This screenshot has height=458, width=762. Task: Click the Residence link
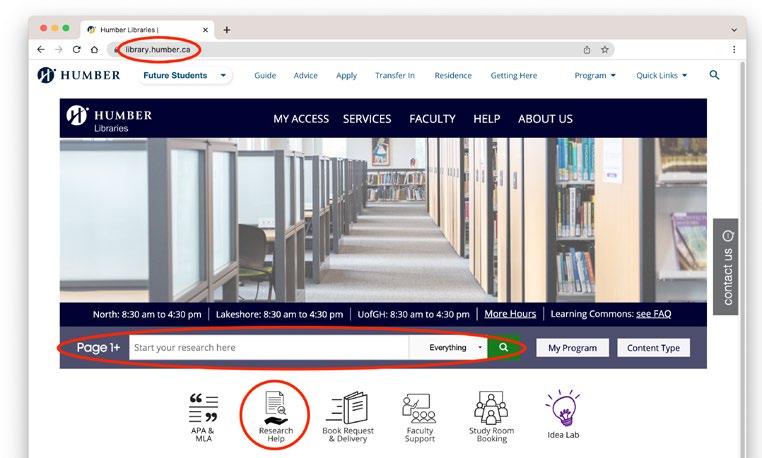click(x=453, y=75)
